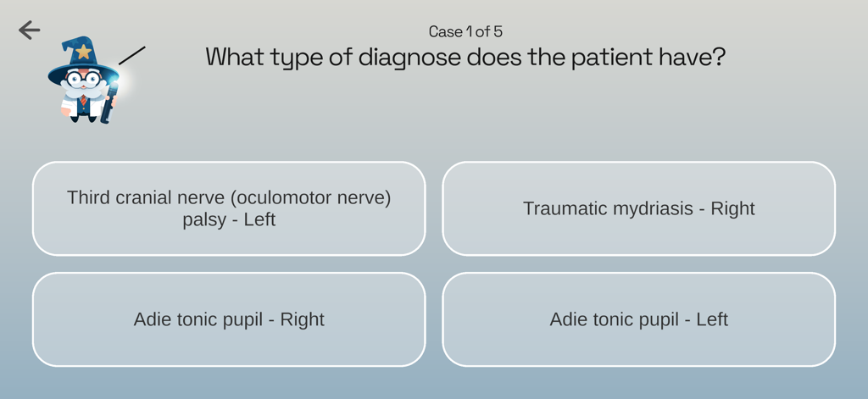Select Third cranial nerve palsy - Left
This screenshot has height=399, width=868.
229,208
